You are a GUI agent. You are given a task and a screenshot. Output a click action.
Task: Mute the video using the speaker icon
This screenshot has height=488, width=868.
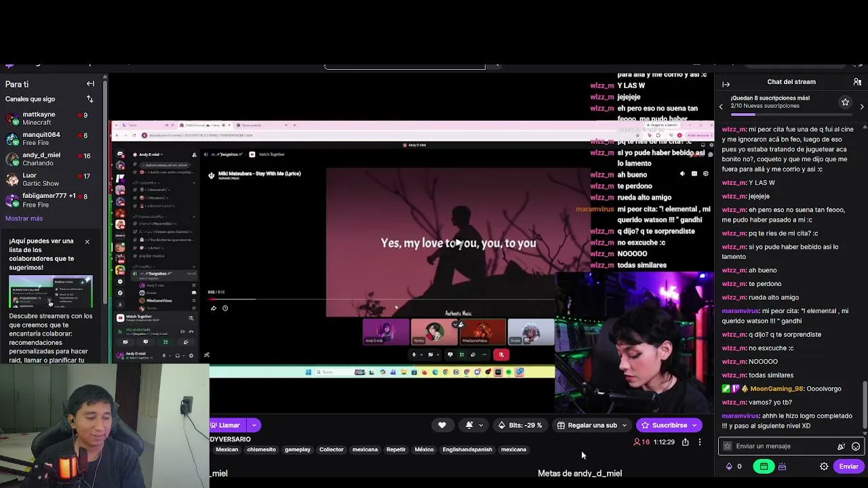point(682,174)
